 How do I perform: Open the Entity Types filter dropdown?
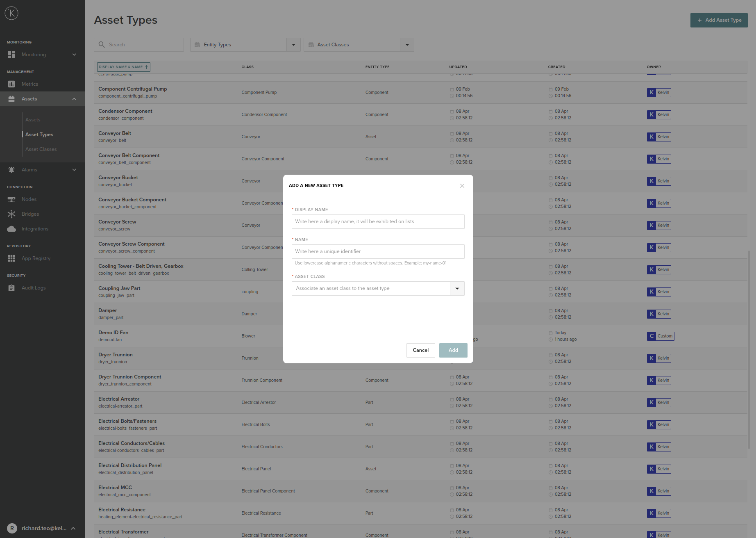coord(293,44)
